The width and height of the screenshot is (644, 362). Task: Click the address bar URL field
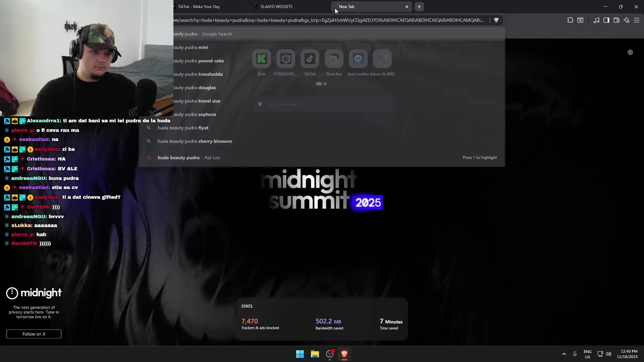pos(329,20)
